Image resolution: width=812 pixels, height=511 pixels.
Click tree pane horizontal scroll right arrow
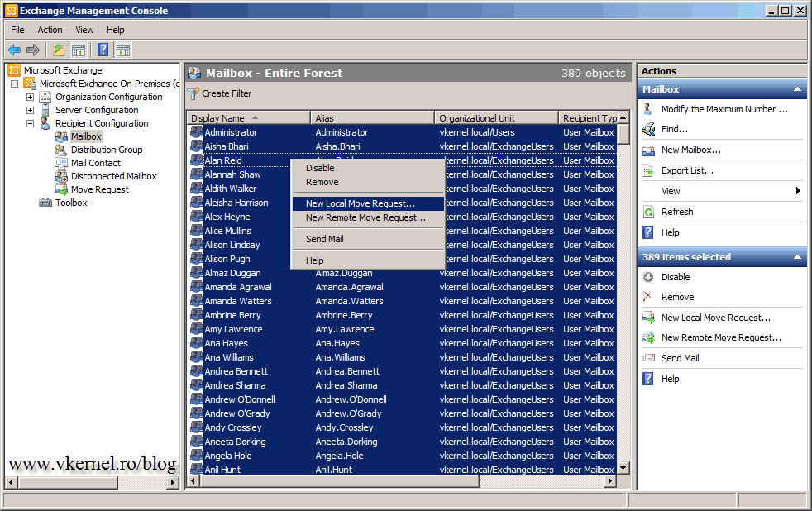click(x=173, y=483)
